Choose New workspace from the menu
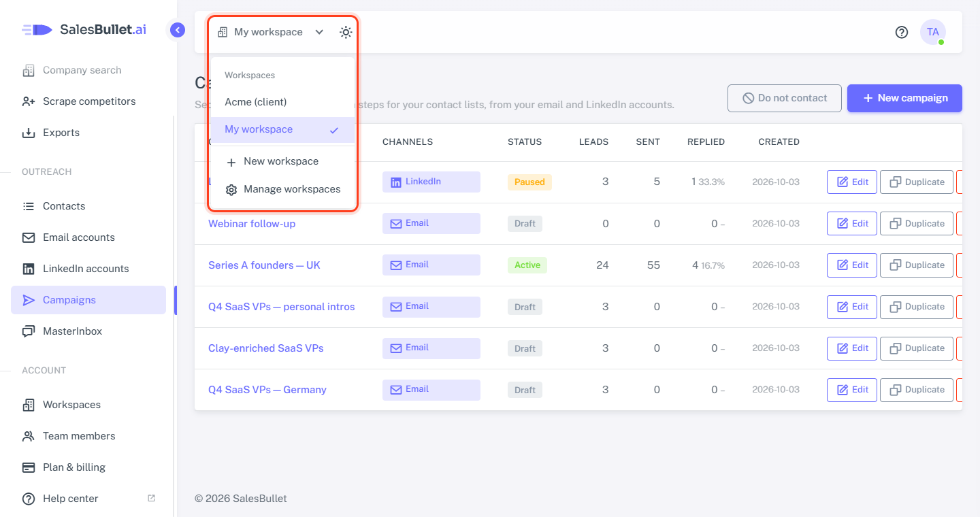Screen dimensions: 980x517 click(x=282, y=161)
